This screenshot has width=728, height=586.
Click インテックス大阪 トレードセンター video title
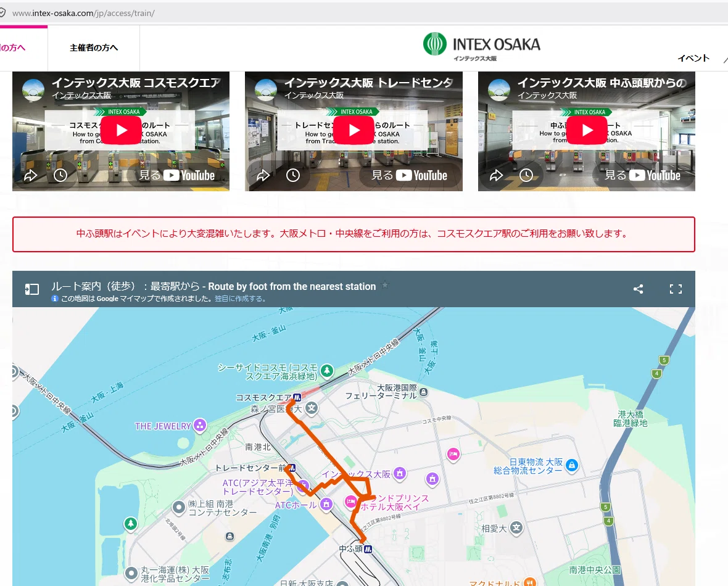coord(369,83)
